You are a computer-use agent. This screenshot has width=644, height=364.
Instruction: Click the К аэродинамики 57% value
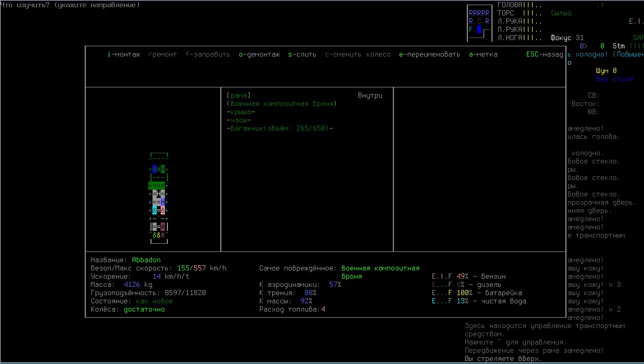[335, 285]
